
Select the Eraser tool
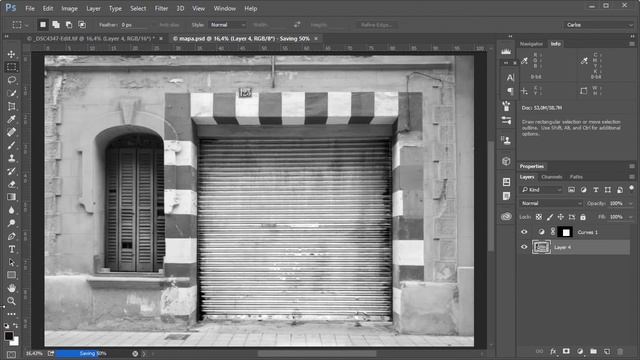11,184
